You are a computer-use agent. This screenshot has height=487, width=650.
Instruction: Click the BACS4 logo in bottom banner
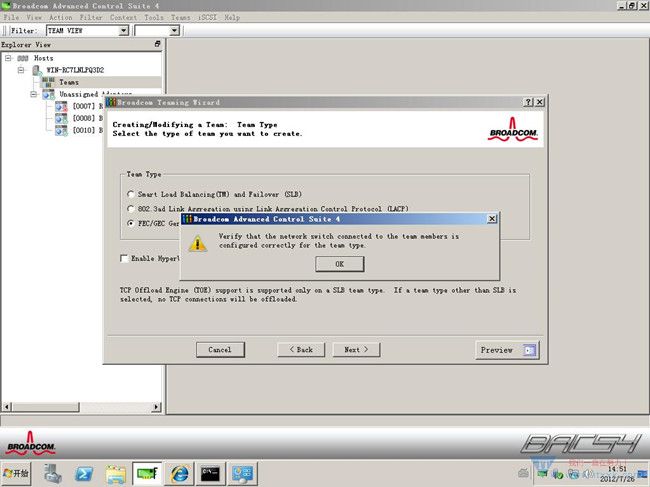click(581, 444)
